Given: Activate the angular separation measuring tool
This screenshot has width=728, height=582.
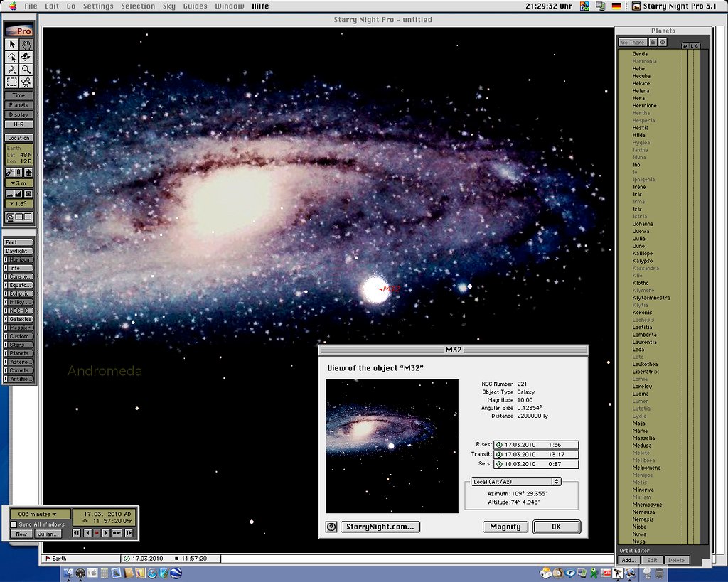Looking at the screenshot, I should (x=12, y=69).
